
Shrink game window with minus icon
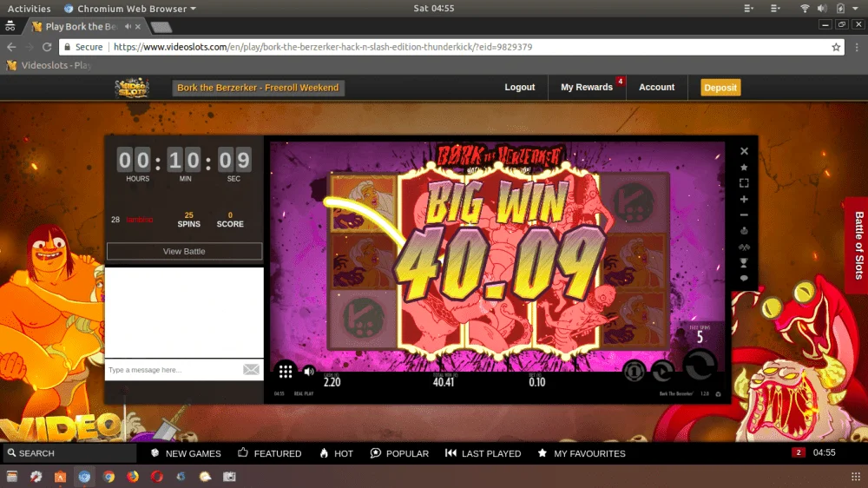pyautogui.click(x=744, y=215)
